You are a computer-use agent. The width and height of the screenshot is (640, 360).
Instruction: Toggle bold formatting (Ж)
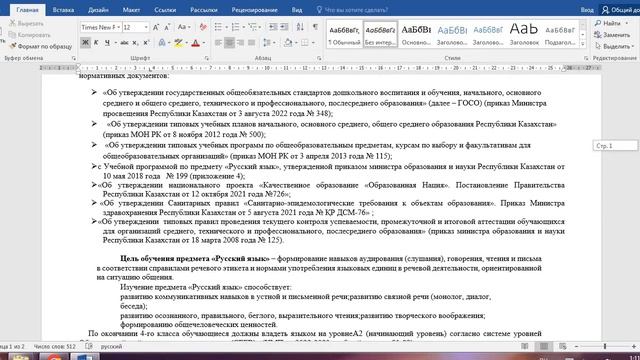[x=85, y=42]
